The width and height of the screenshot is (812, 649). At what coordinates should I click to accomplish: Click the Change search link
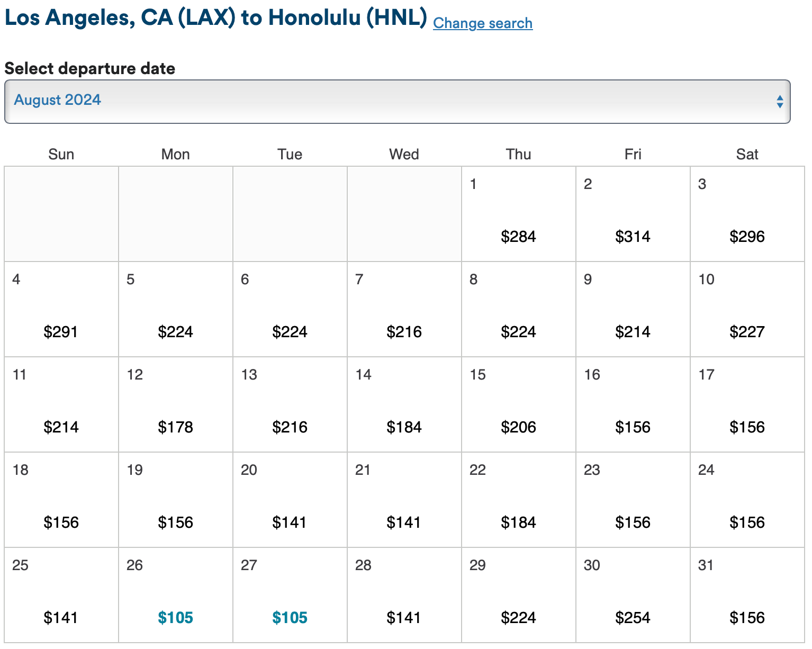482,23
